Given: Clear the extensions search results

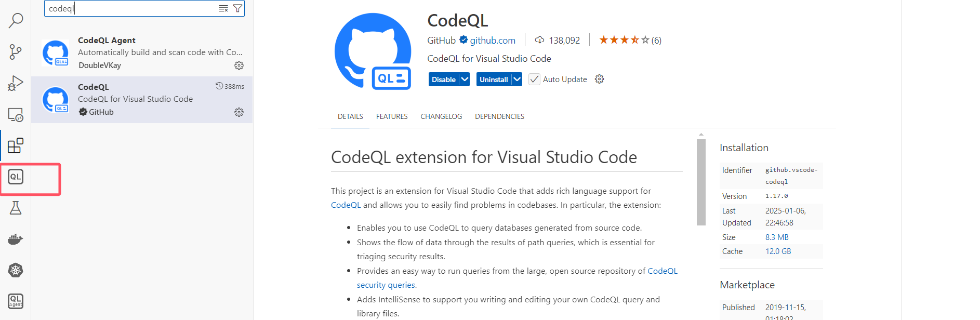Looking at the screenshot, I should tap(223, 8).
